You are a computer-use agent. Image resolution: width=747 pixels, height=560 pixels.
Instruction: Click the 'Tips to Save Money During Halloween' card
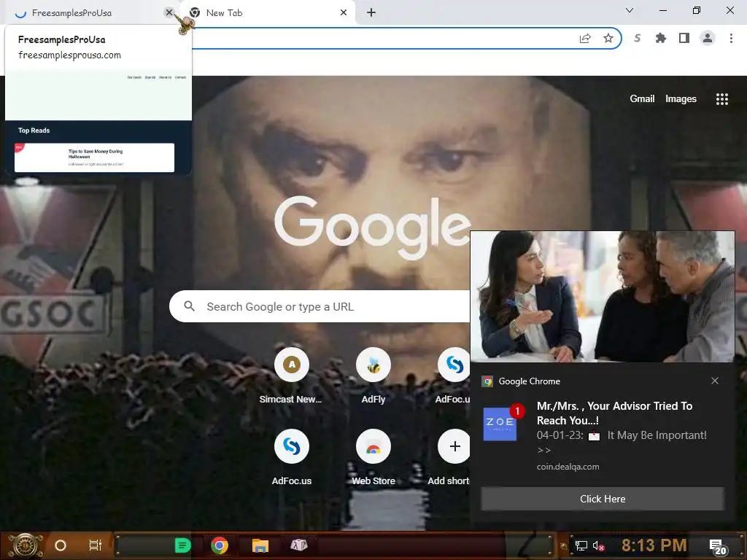tap(94, 157)
